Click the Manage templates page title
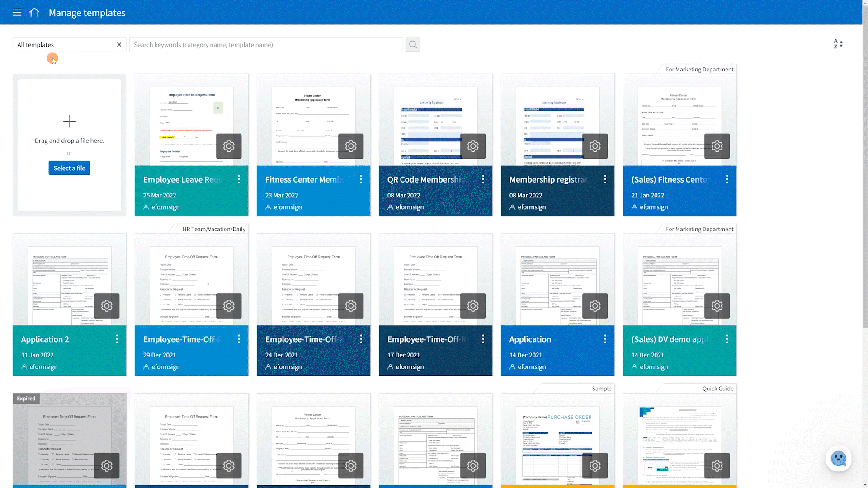Screen dimensions: 868x488 (x=87, y=13)
